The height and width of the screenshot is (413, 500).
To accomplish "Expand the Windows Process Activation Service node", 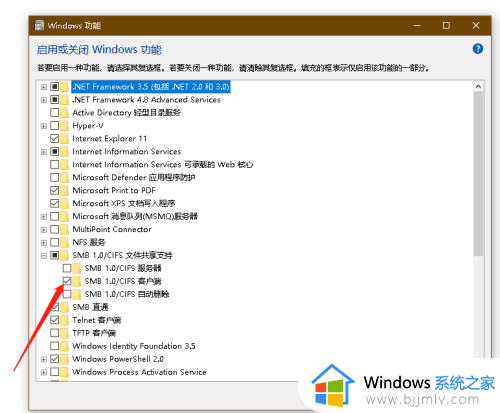I will [x=44, y=372].
